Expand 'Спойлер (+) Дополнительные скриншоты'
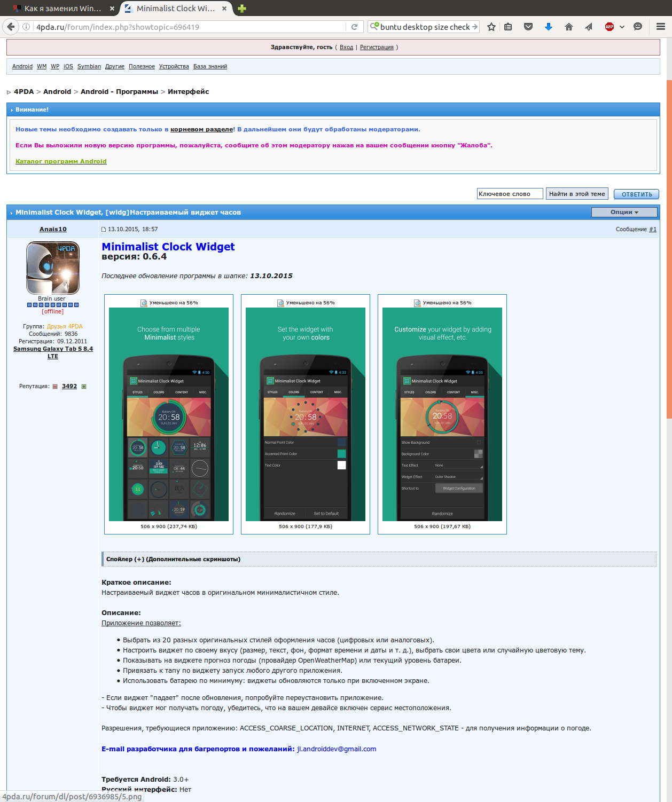Viewport: 672px width, 802px height. (379, 559)
